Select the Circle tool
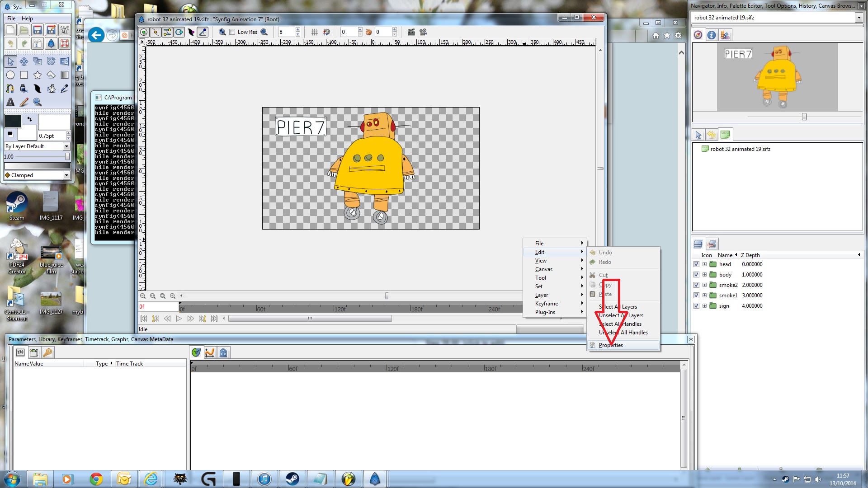 [10, 75]
